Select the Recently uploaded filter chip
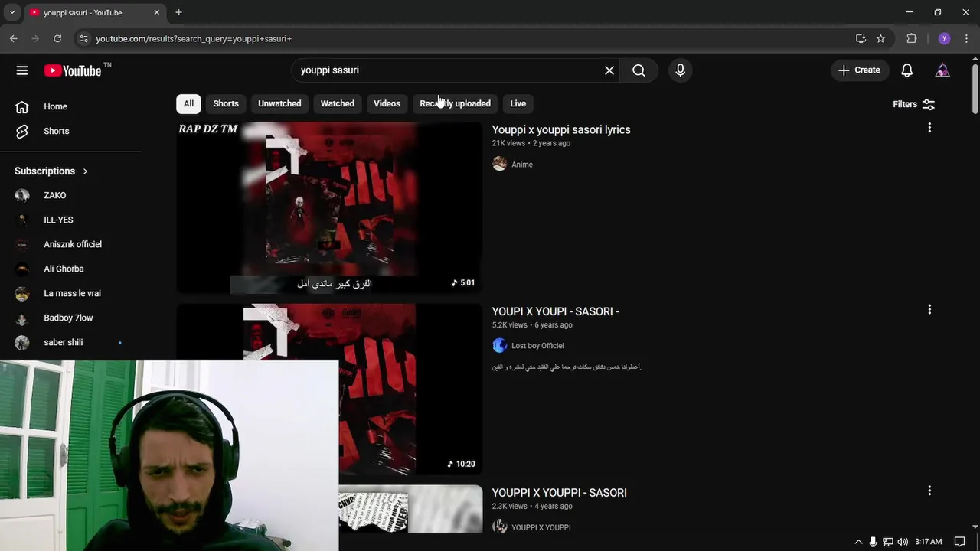Viewport: 980px width, 551px height. click(x=455, y=103)
